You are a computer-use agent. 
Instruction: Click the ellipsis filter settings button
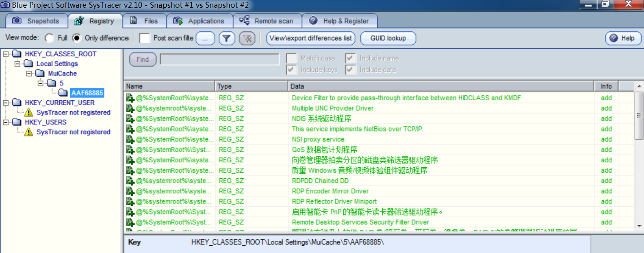pyautogui.click(x=205, y=38)
